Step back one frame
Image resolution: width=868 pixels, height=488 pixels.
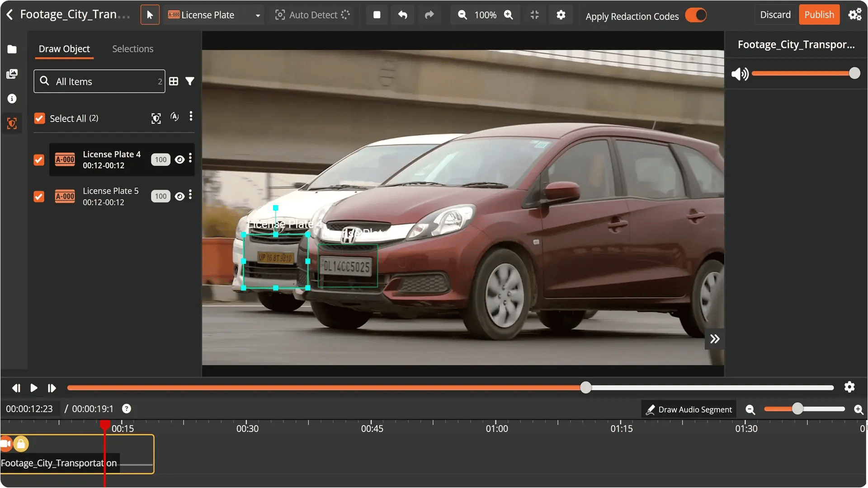point(16,388)
